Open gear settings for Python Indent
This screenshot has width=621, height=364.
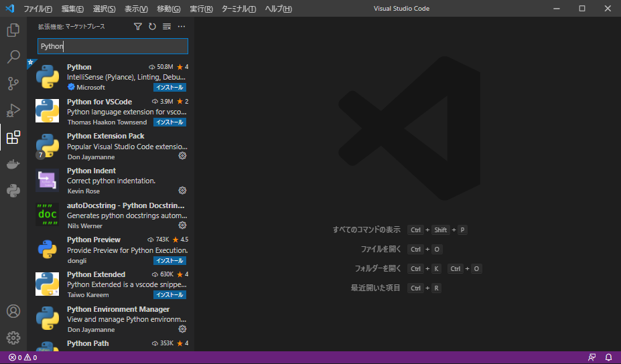[x=182, y=190]
